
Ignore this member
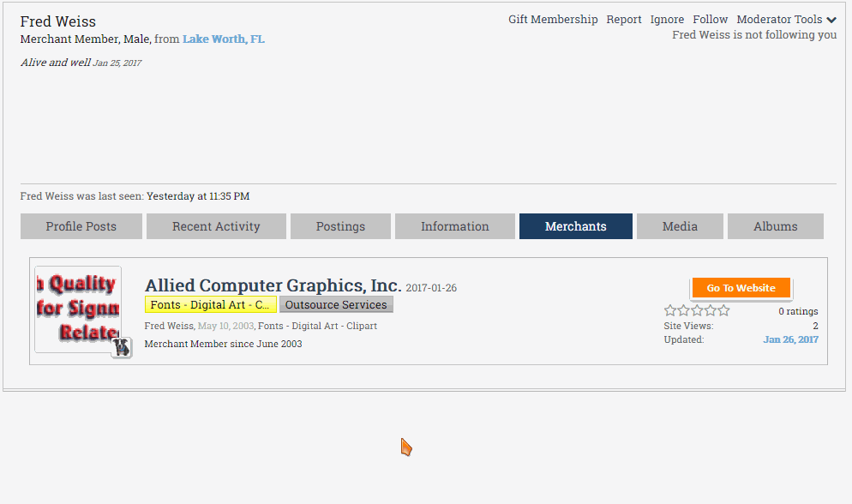[x=667, y=20]
